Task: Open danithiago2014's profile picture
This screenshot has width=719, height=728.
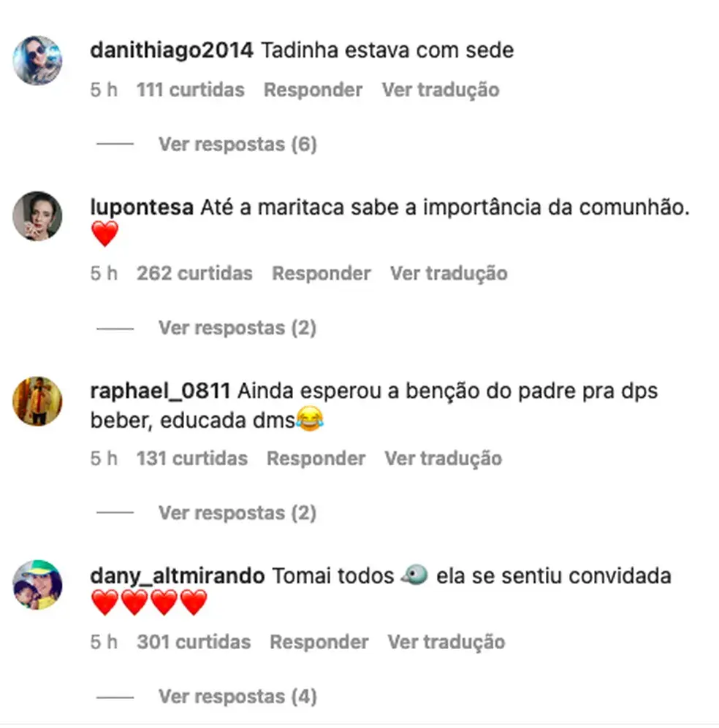Action: coord(37,61)
